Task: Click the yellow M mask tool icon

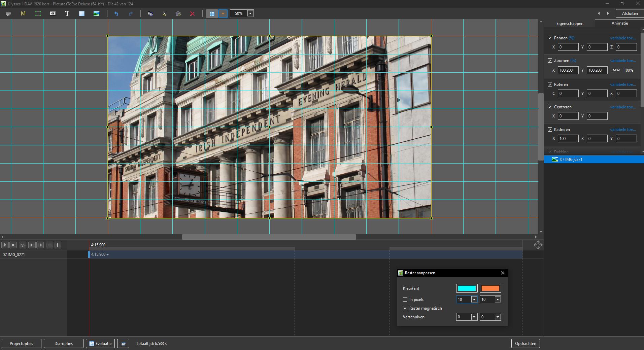Action: point(23,13)
